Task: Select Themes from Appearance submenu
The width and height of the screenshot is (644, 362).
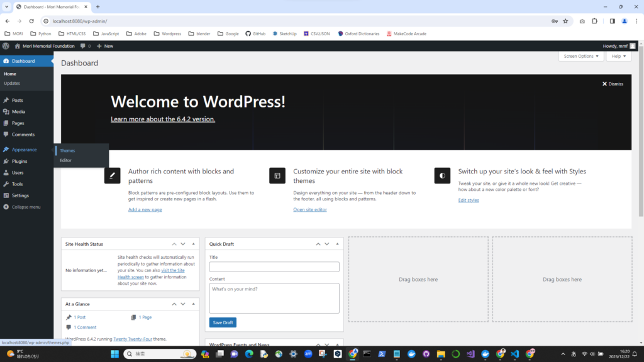Action: (67, 151)
